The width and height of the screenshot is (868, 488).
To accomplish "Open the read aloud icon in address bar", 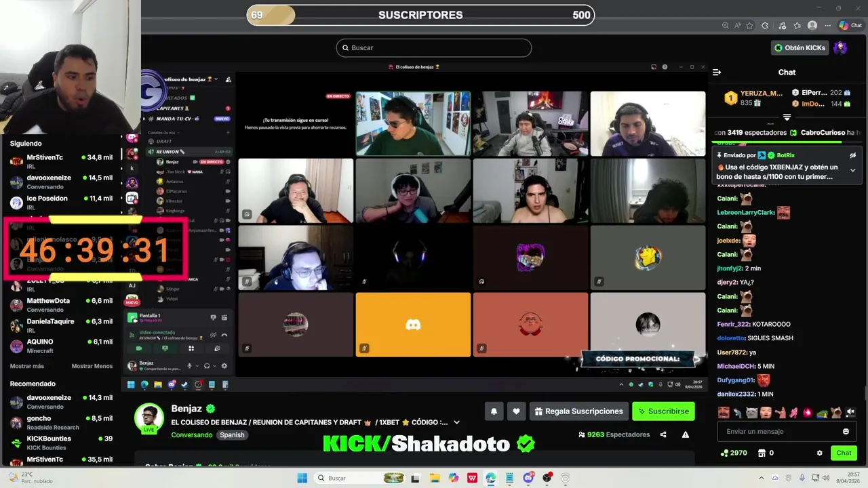I will click(x=738, y=26).
